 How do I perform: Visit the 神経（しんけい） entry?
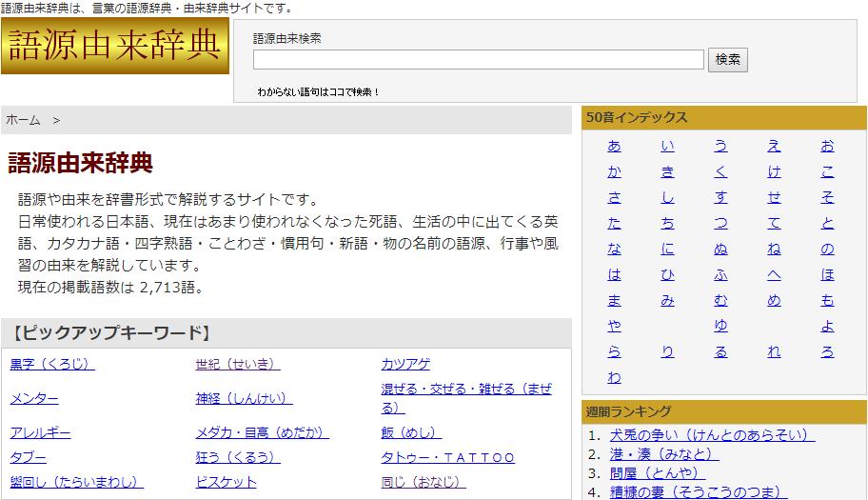tap(244, 398)
